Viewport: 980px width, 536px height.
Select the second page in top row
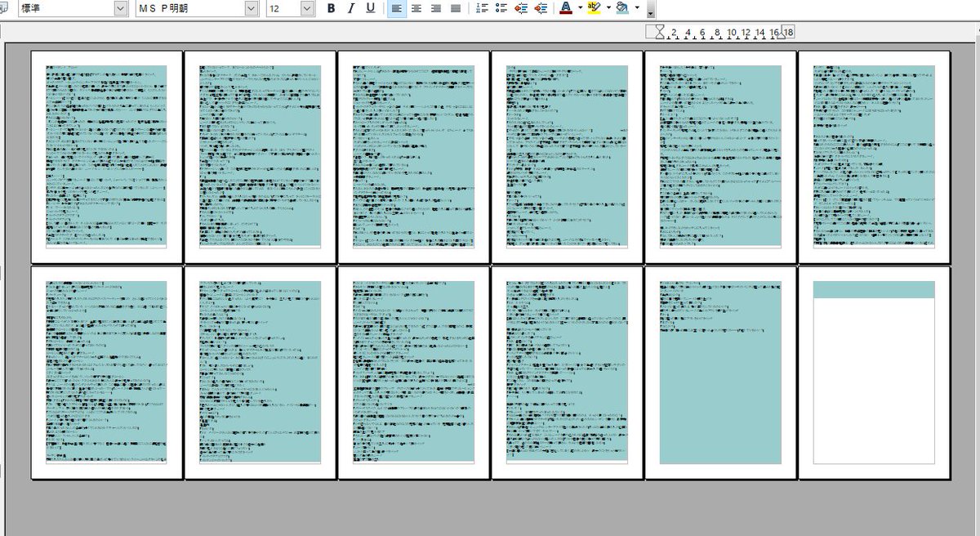[x=260, y=157]
